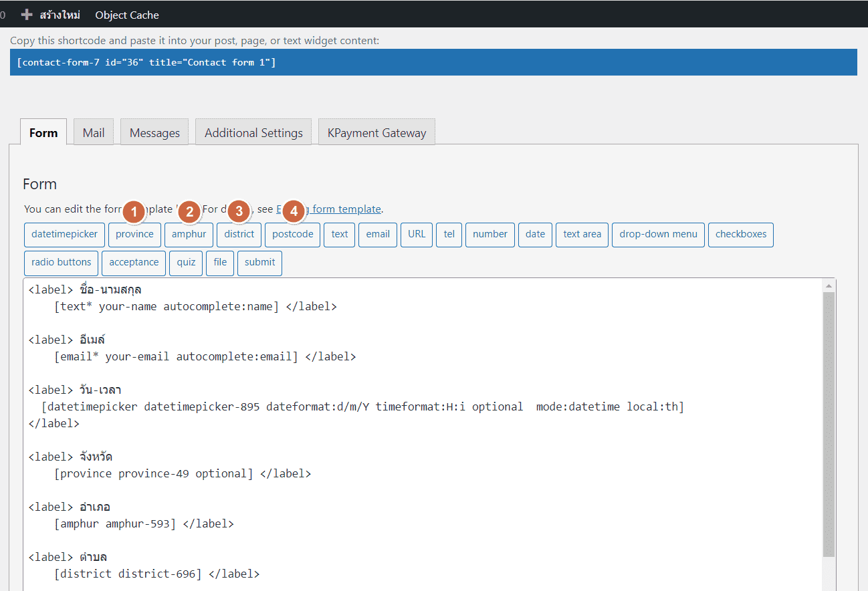Viewport: 868px width, 591px height.
Task: Insert radio buttons tag
Action: pos(61,263)
